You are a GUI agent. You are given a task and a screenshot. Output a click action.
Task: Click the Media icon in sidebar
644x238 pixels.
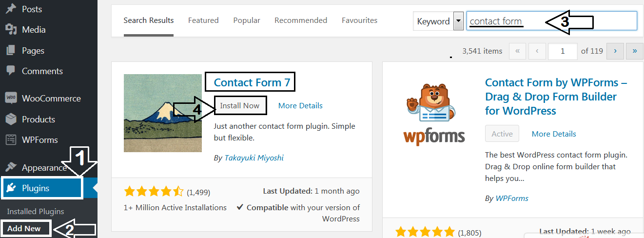(11, 30)
